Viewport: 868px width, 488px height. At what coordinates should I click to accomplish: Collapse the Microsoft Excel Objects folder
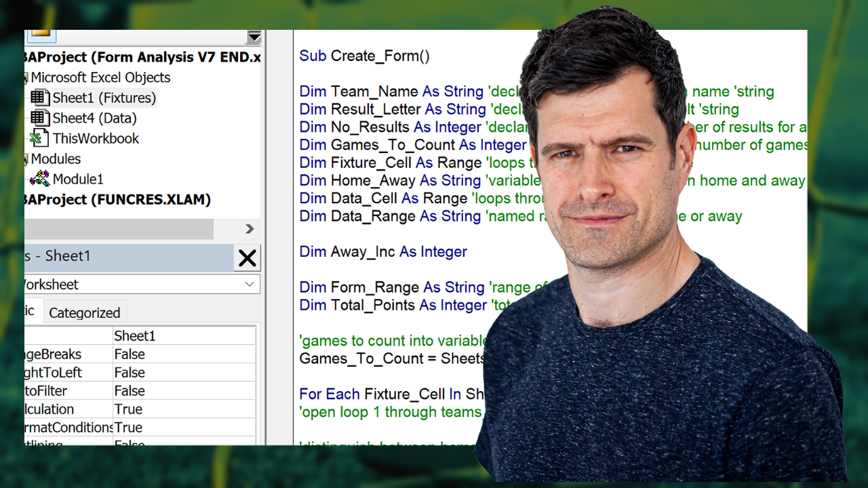pyautogui.click(x=27, y=77)
